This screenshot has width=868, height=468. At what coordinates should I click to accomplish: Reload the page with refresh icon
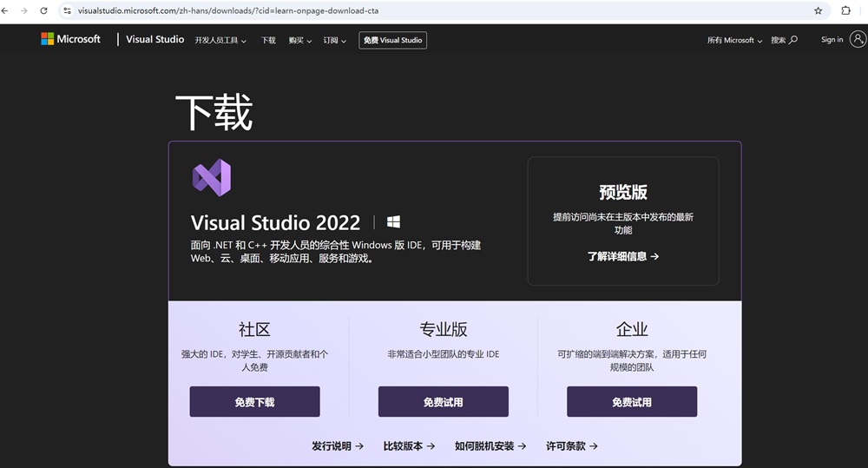point(43,10)
